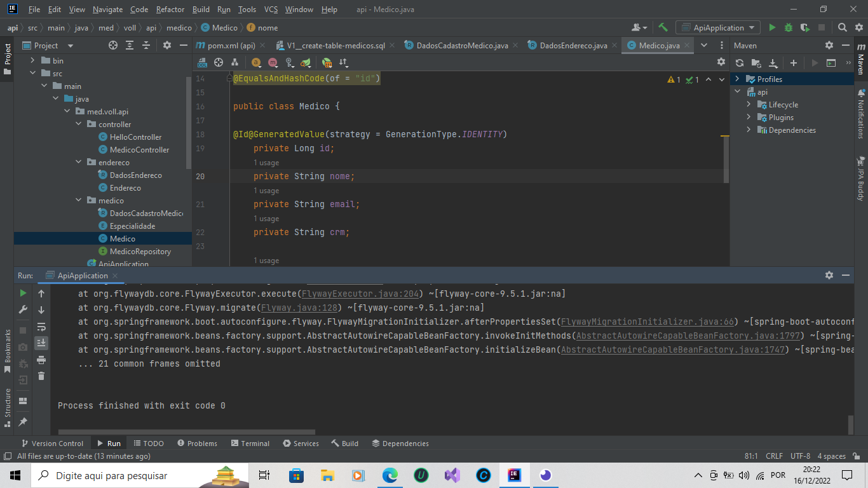Image resolution: width=868 pixels, height=488 pixels.
Task: Toggle the Project side tool window
Action: [7, 58]
